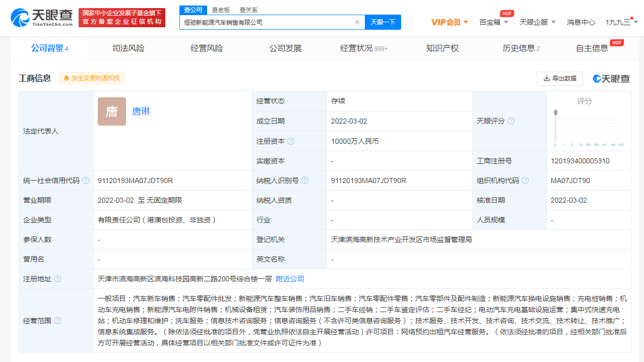Click the 企业类型 value 有限责任公司
This screenshot has width=644, height=362.
[x=157, y=220]
